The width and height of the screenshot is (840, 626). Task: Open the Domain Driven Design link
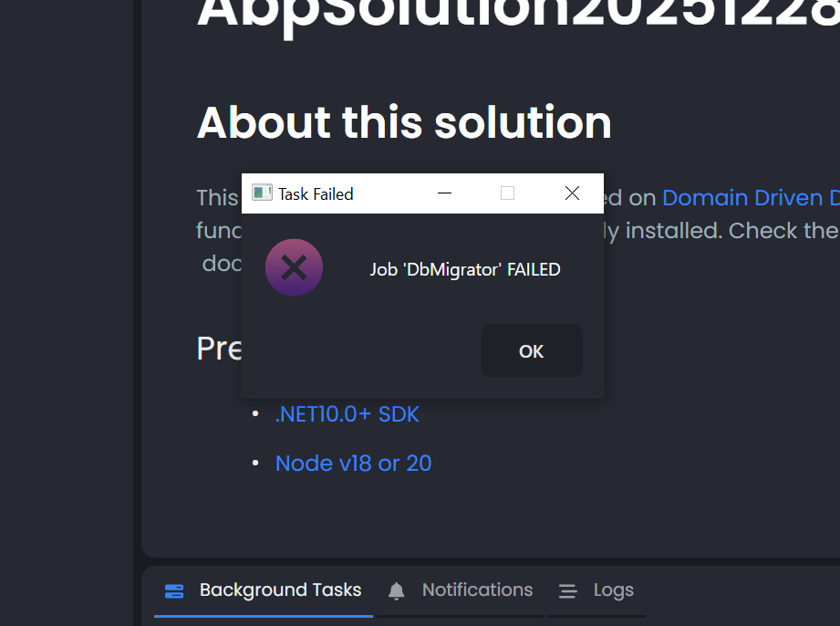click(x=750, y=198)
